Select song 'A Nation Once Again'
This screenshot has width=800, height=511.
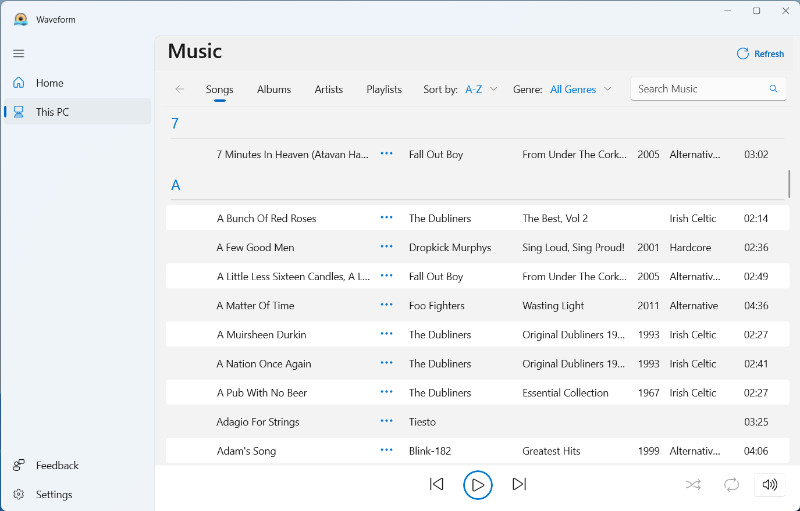264,364
